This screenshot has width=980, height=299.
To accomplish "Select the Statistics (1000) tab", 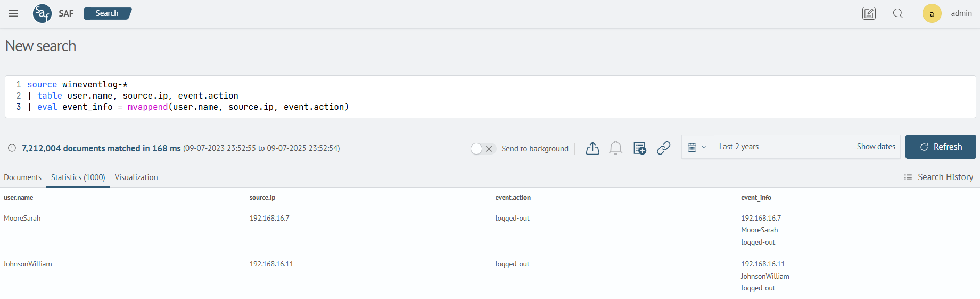I will tap(78, 177).
